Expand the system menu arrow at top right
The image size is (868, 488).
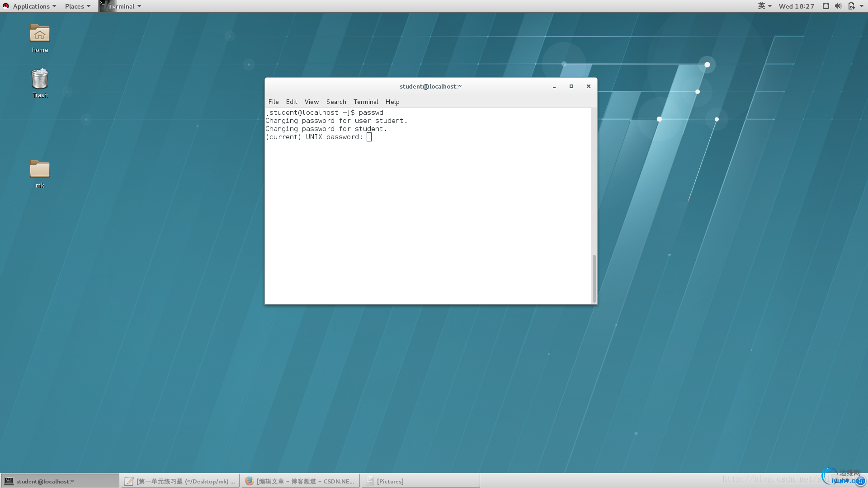coord(862,6)
